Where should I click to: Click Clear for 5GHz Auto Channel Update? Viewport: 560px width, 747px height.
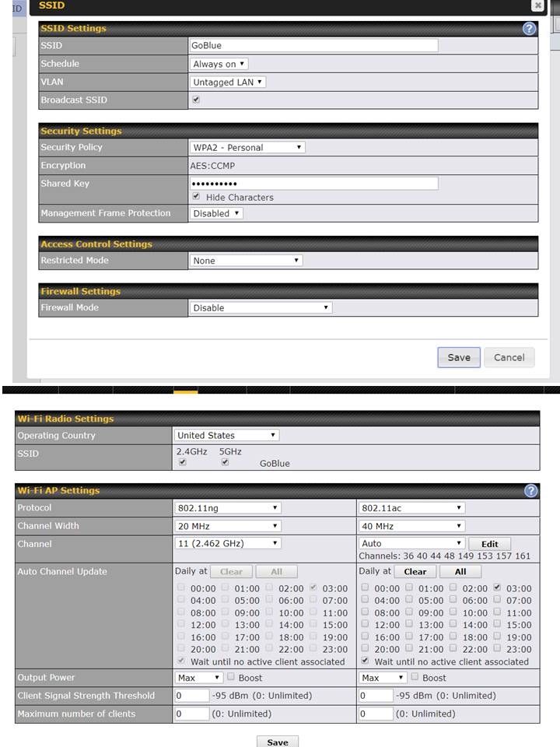pyautogui.click(x=415, y=571)
